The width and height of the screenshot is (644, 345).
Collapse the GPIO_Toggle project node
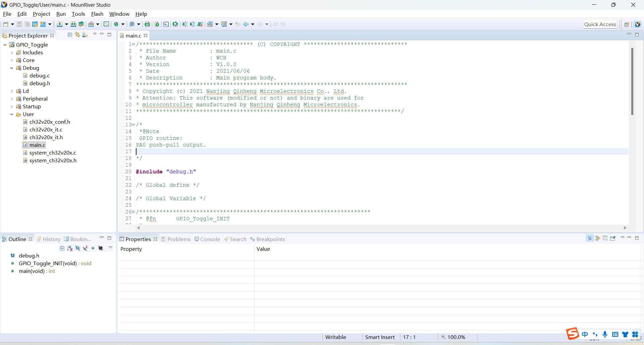[x=5, y=45]
